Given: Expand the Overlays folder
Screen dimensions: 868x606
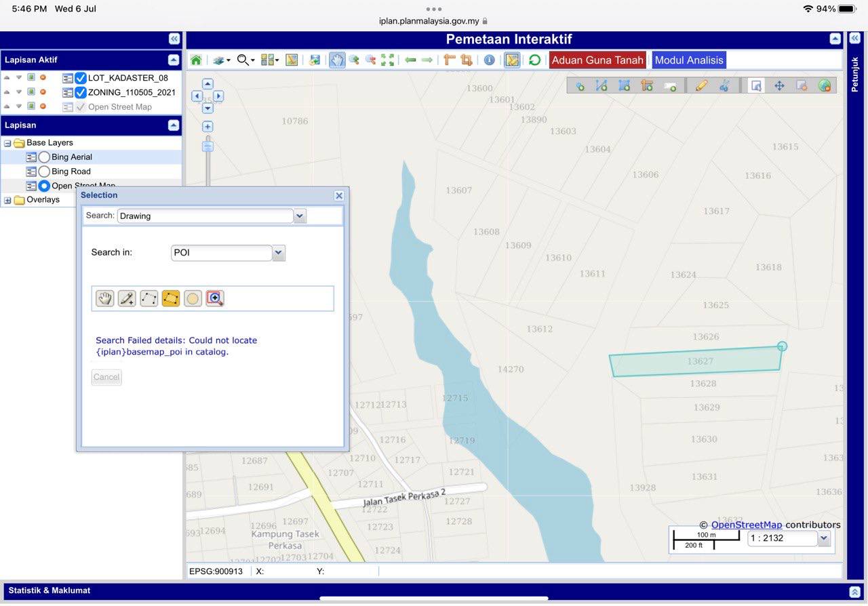Looking at the screenshot, I should pos(8,200).
